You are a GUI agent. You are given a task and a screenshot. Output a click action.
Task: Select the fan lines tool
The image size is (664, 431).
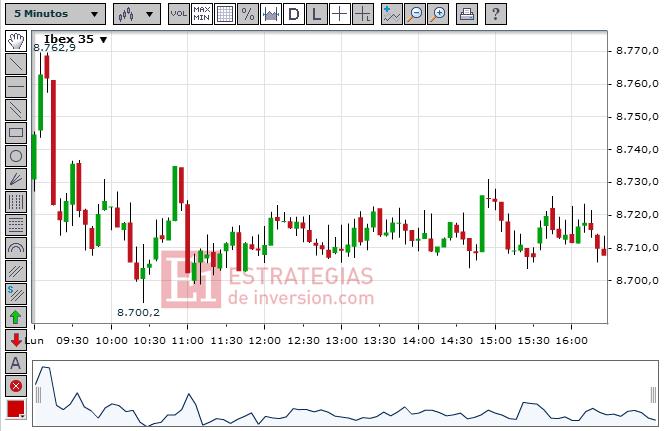[16, 179]
